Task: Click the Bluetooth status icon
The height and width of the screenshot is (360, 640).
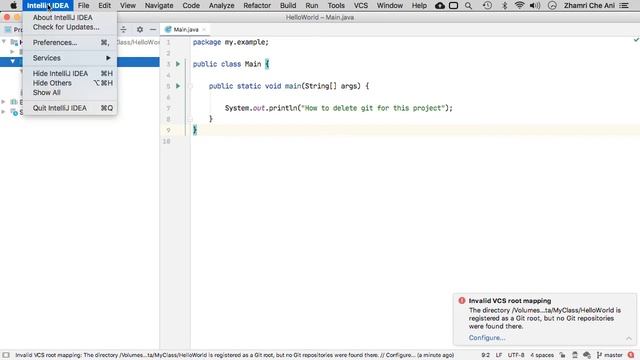Action: pyautogui.click(x=504, y=5)
